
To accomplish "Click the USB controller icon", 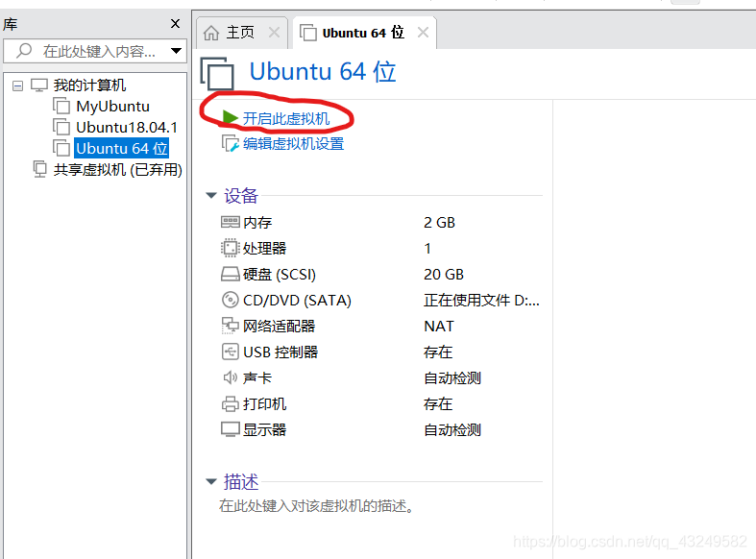I will [x=230, y=352].
